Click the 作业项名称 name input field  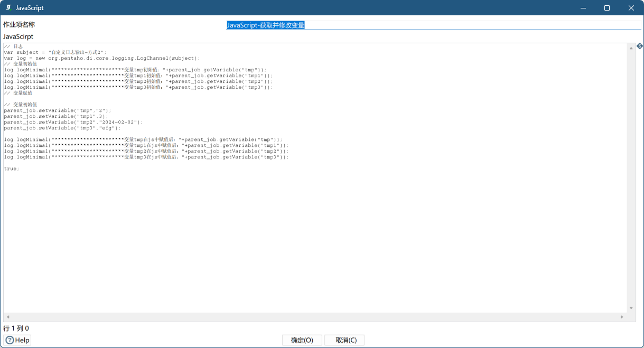(x=433, y=25)
